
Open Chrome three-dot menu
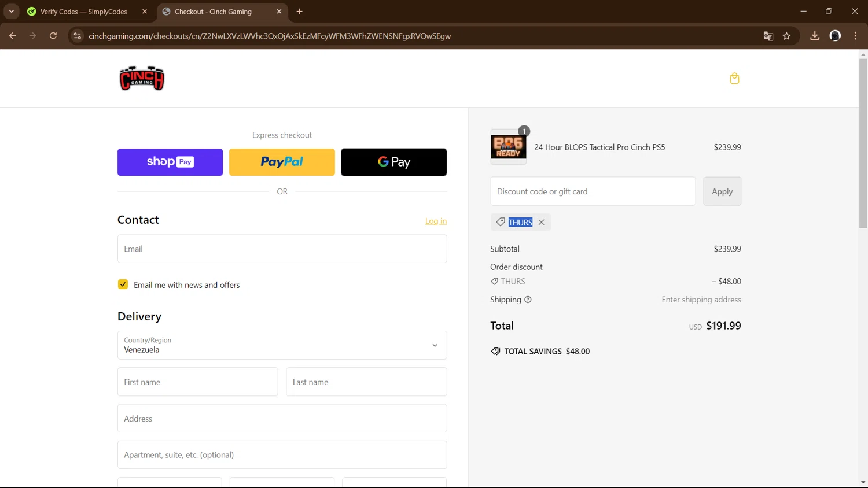coord(855,36)
